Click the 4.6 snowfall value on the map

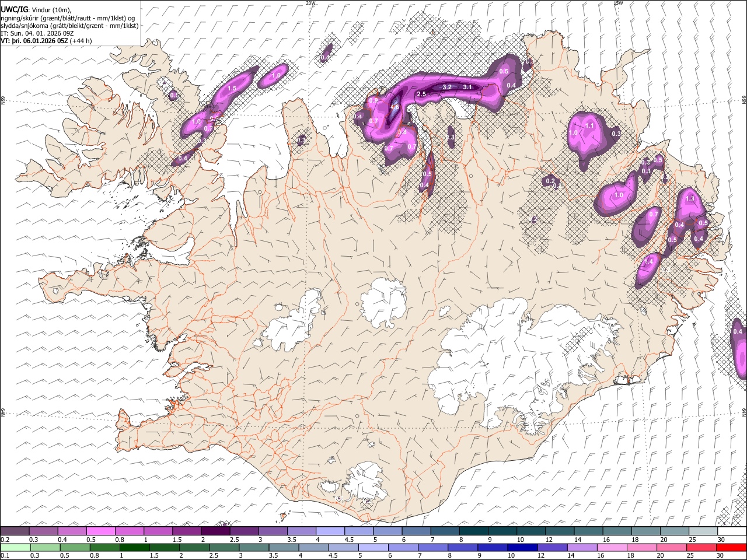click(x=395, y=107)
